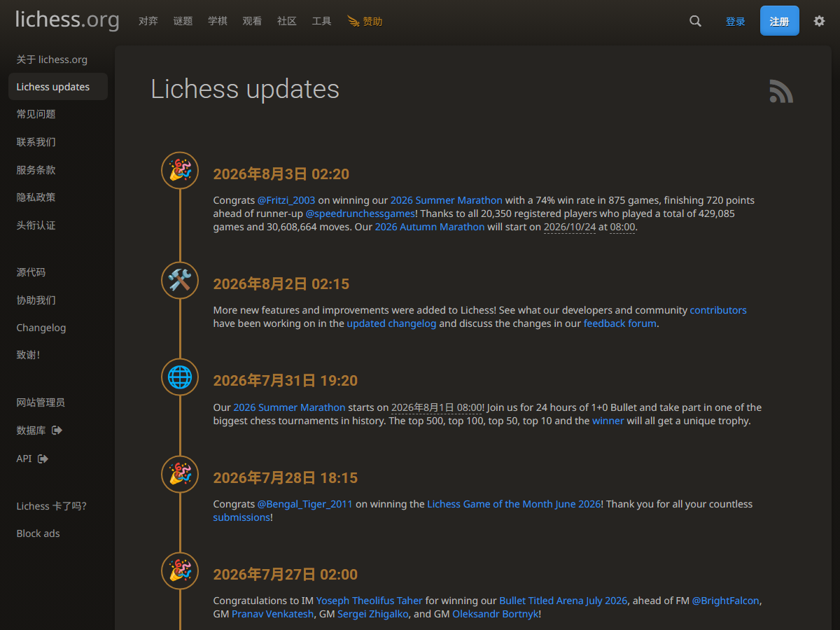Screen dimensions: 840x630
Task: Open @Fritzi_2003 profile link
Action: (286, 200)
